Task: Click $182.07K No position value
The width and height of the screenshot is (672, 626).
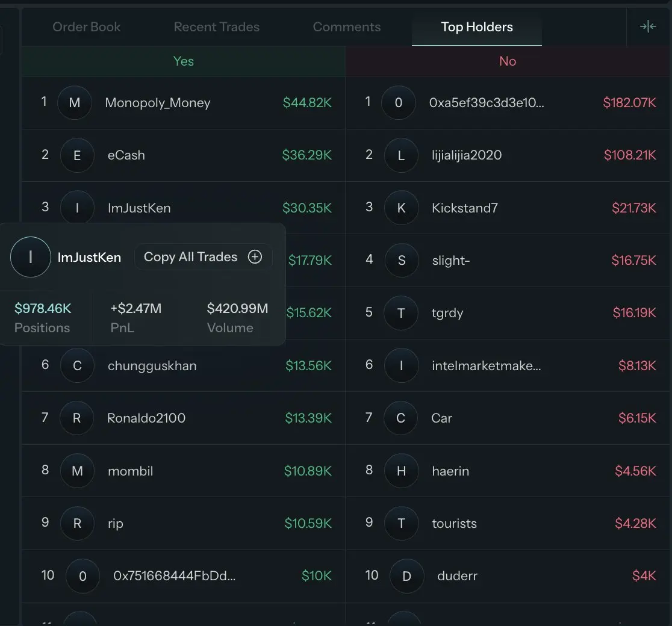Action: point(630,103)
